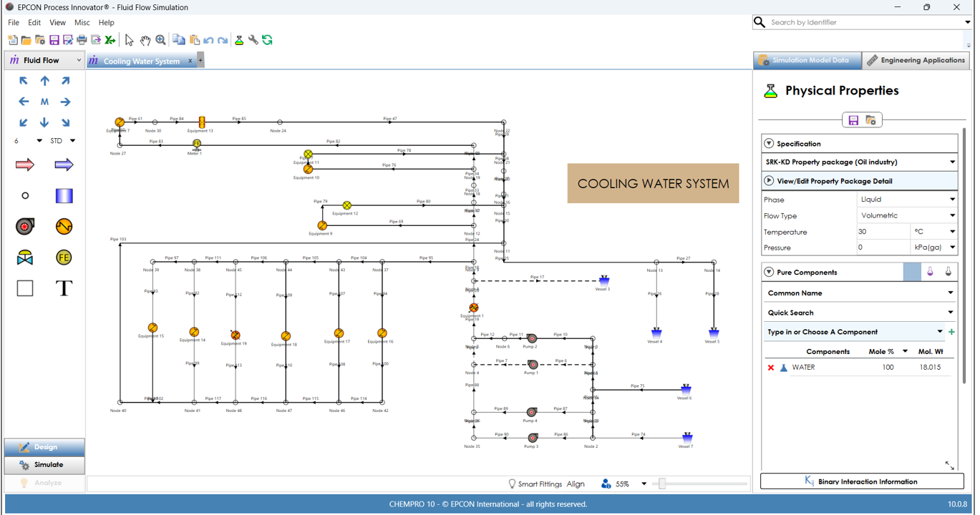Redo the last action
This screenshot has height=515, width=980.
[x=223, y=40]
